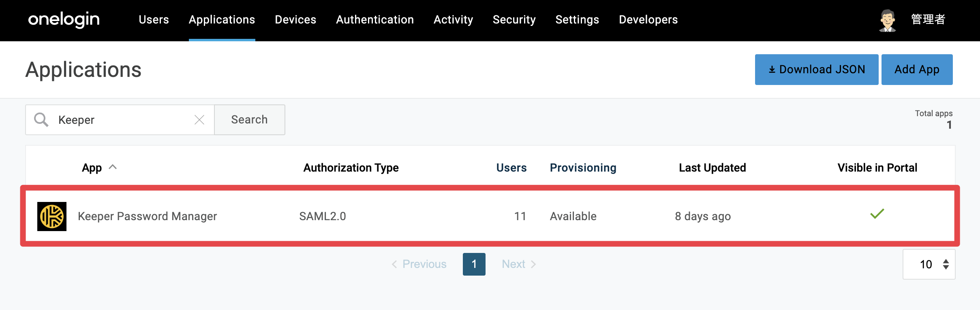Open the Developers menu
This screenshot has height=310, width=980.
(x=648, y=19)
